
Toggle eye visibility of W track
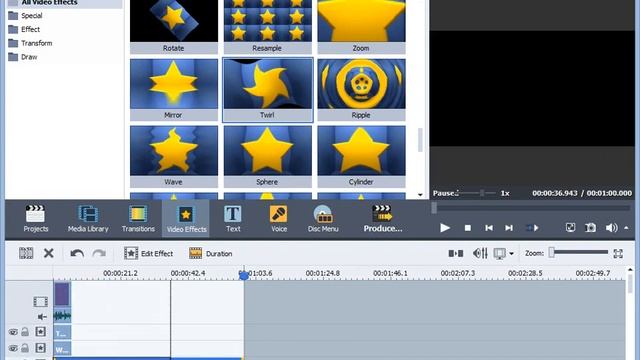13,348
